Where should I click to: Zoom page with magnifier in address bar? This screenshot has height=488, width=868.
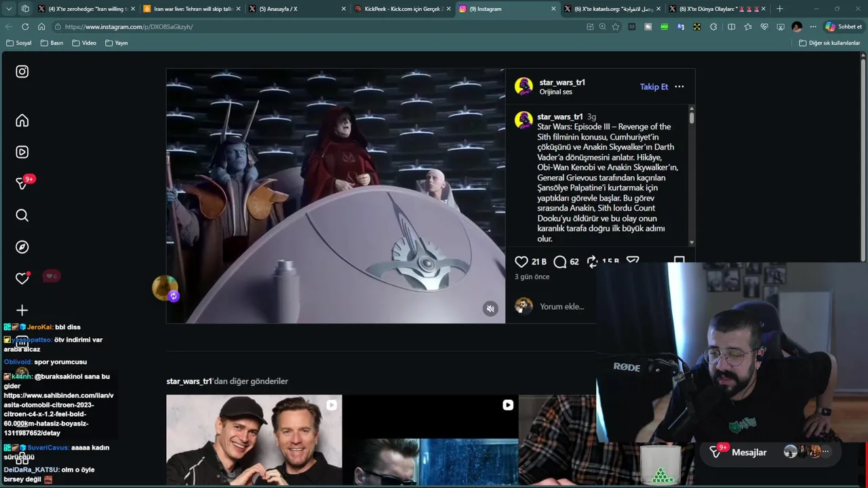point(602,26)
